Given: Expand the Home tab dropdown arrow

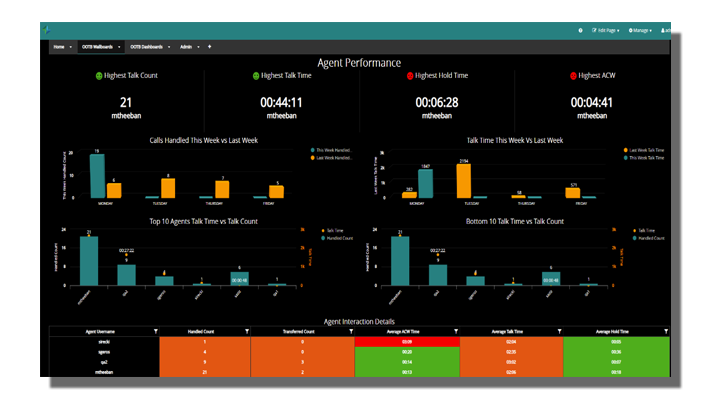Looking at the screenshot, I should point(71,47).
